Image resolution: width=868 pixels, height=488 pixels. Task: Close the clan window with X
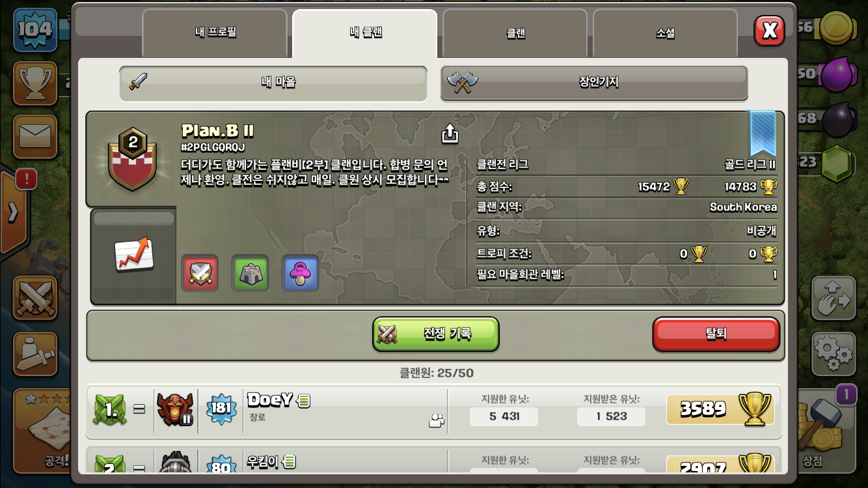[769, 30]
